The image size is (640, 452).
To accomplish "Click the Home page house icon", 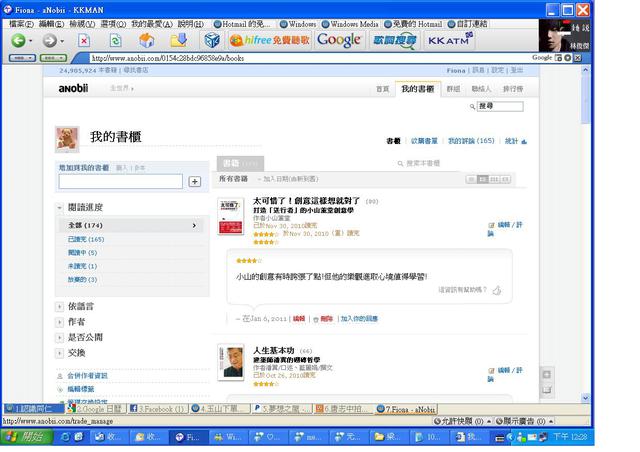I will coord(147,41).
